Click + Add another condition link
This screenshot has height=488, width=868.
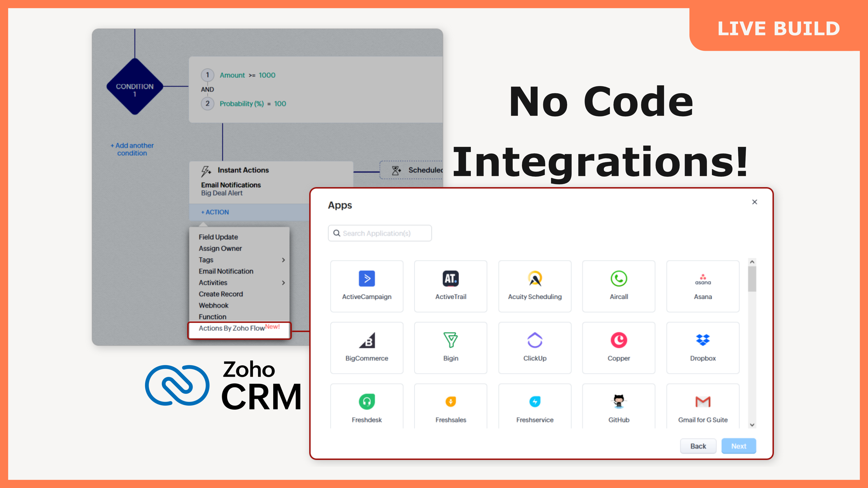click(x=132, y=149)
